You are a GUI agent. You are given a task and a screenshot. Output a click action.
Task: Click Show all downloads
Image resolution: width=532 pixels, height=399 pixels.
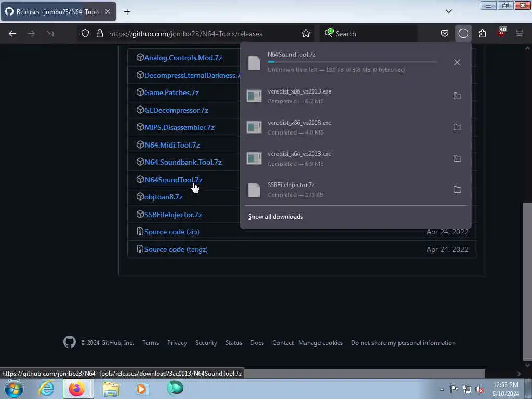(x=275, y=217)
